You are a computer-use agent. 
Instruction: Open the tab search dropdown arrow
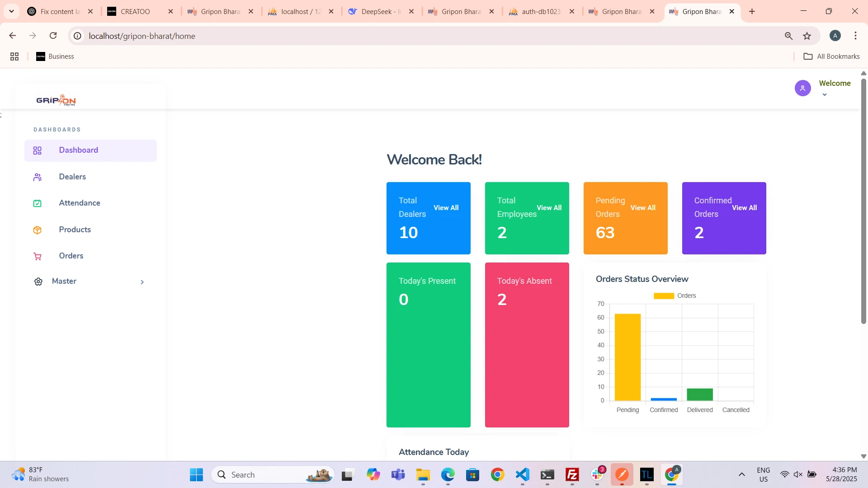[x=11, y=11]
